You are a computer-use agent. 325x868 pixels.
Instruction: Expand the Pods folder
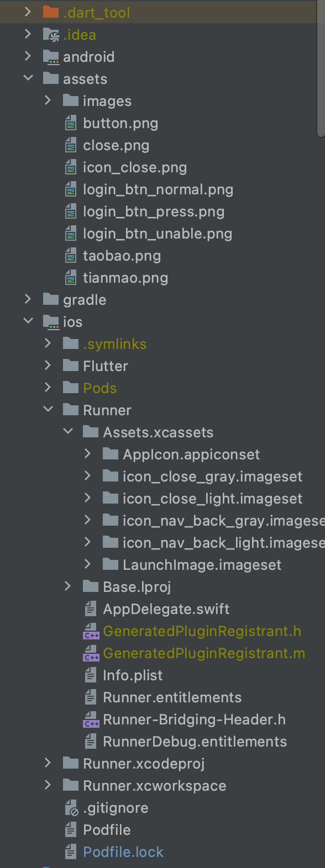48,388
